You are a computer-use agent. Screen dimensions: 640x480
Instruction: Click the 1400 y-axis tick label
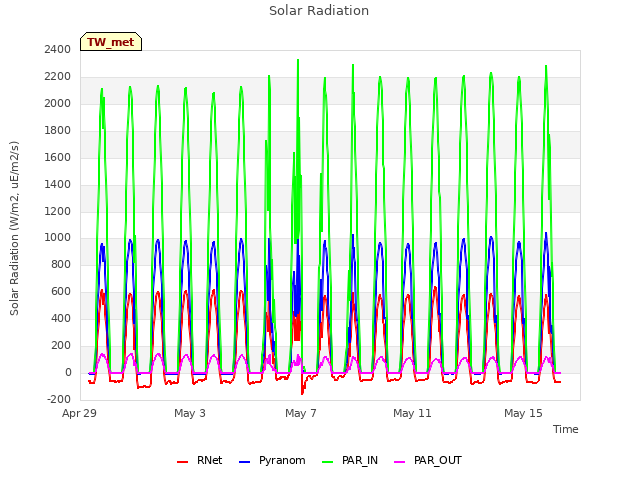58,184
